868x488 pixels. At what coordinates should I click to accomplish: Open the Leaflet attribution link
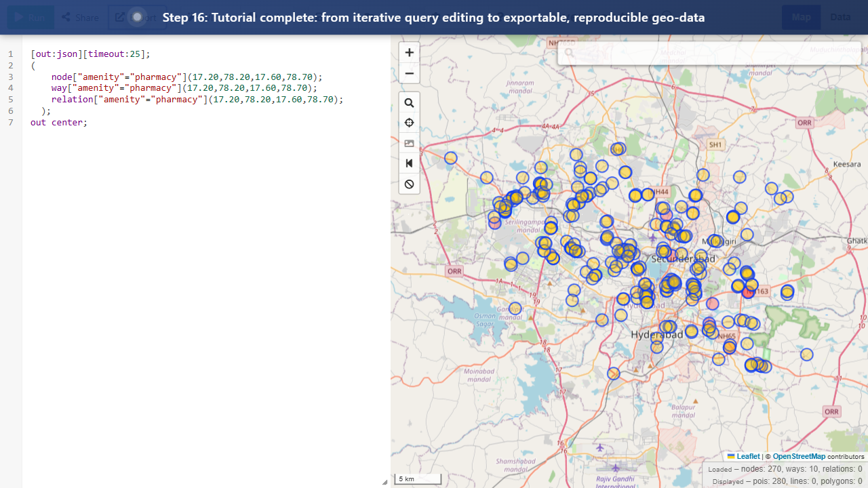(x=747, y=456)
